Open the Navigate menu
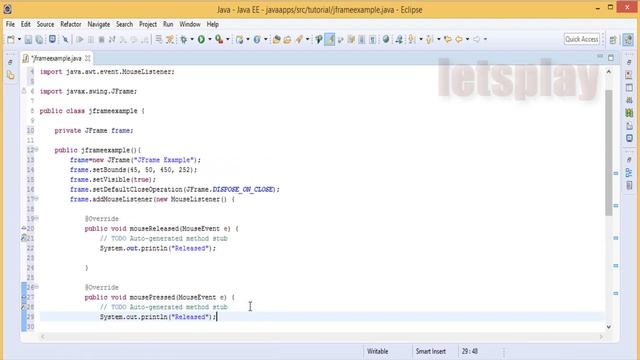The height and width of the screenshot is (360, 640). (x=98, y=24)
